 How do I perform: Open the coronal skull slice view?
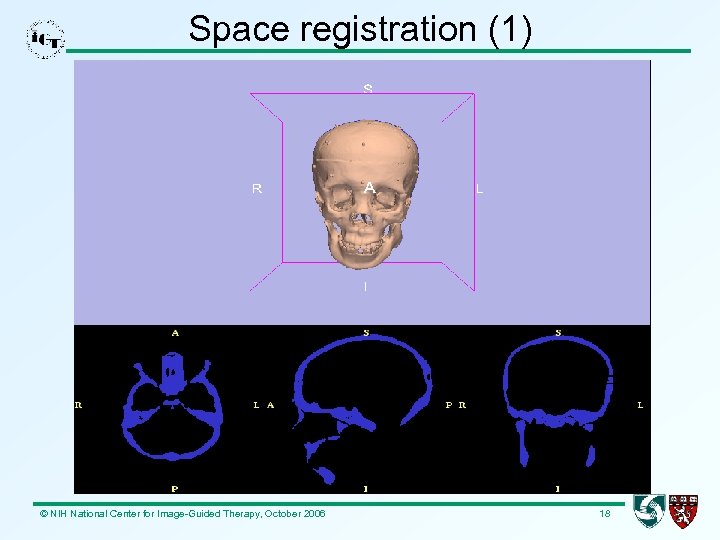tap(558, 401)
